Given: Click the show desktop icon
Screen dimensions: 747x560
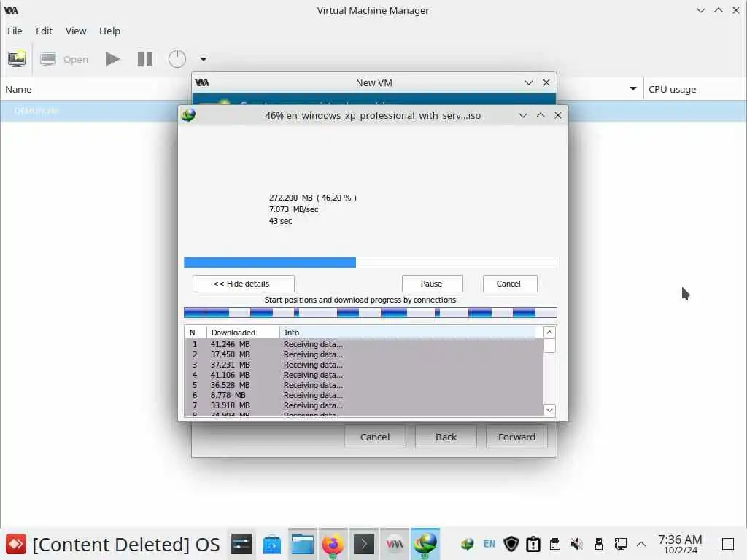Looking at the screenshot, I should tap(728, 544).
